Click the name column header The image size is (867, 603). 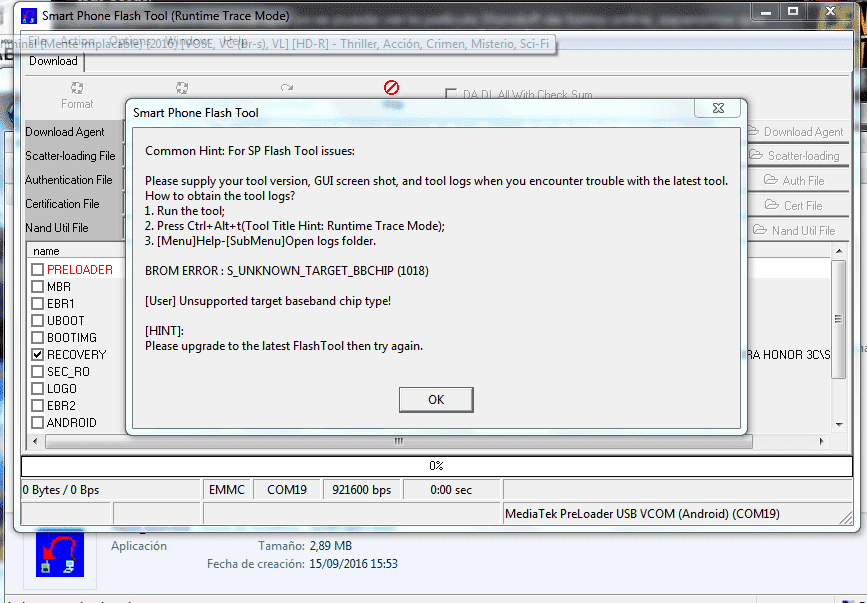tap(76, 251)
